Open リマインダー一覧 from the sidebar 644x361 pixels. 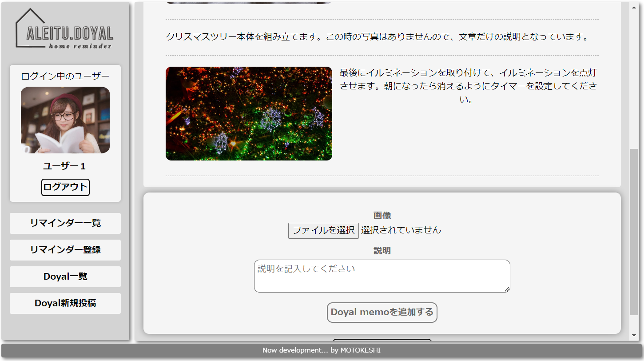click(x=65, y=223)
